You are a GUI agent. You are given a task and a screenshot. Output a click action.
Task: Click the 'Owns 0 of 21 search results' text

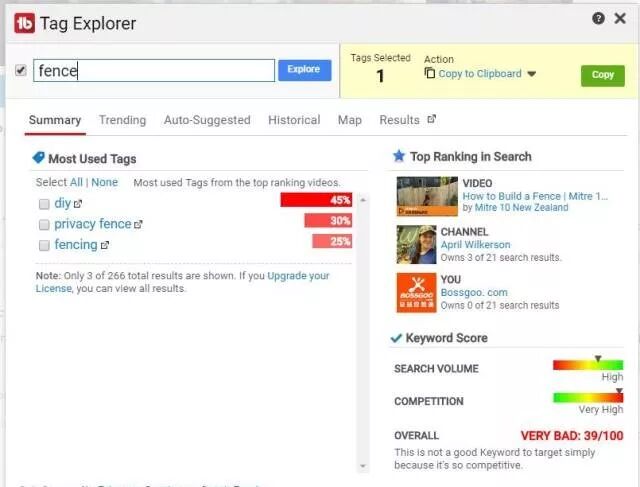tap(500, 305)
